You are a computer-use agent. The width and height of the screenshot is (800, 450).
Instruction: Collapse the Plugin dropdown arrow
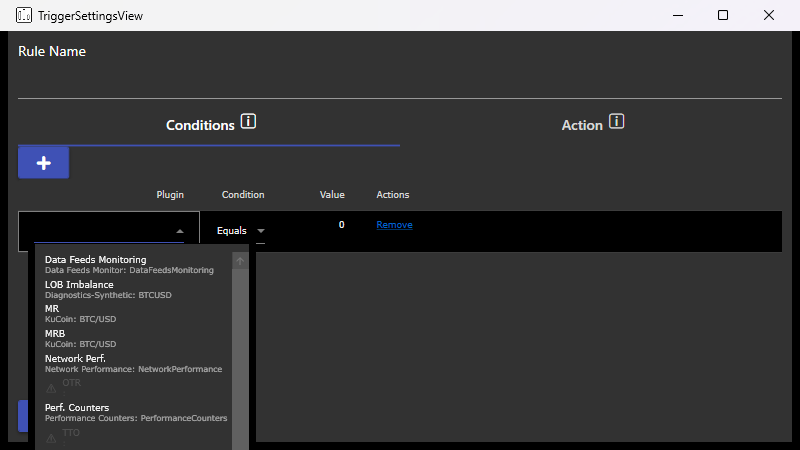tap(180, 231)
